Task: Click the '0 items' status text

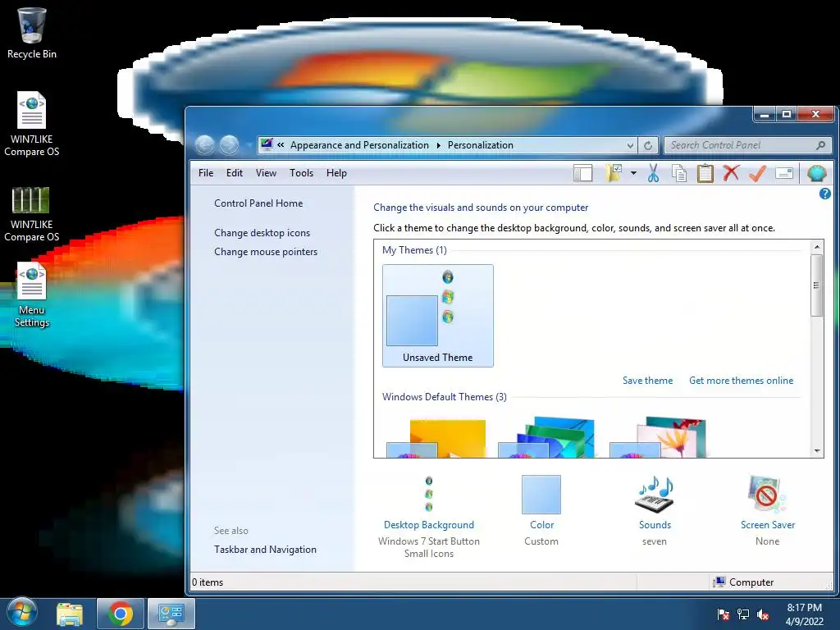Action: pos(208,582)
